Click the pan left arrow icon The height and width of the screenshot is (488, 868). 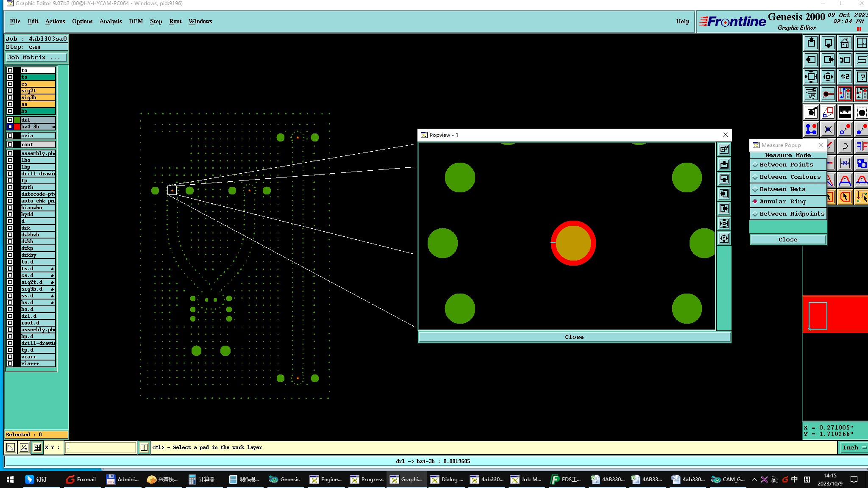point(811,60)
